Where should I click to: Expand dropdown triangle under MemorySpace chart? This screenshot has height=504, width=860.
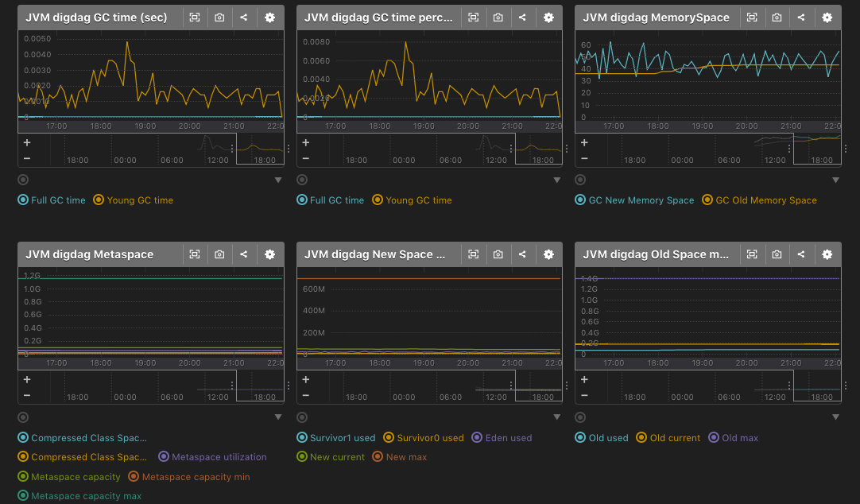point(835,180)
